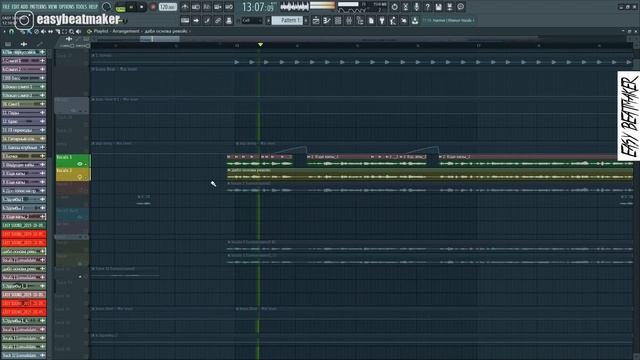Click the playlist horizontal scrollbar handle
The width and height of the screenshot is (640, 360).
tap(160, 39)
